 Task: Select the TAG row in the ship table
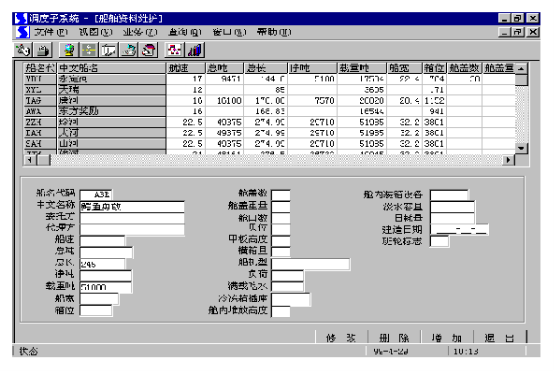click(269, 101)
